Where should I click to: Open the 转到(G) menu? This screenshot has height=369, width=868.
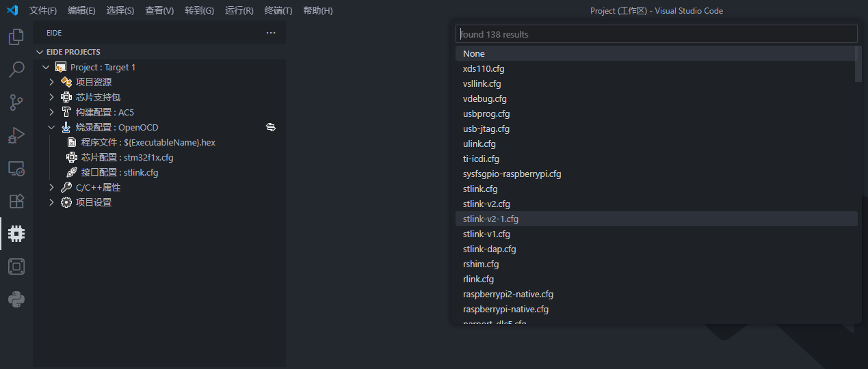coord(199,11)
